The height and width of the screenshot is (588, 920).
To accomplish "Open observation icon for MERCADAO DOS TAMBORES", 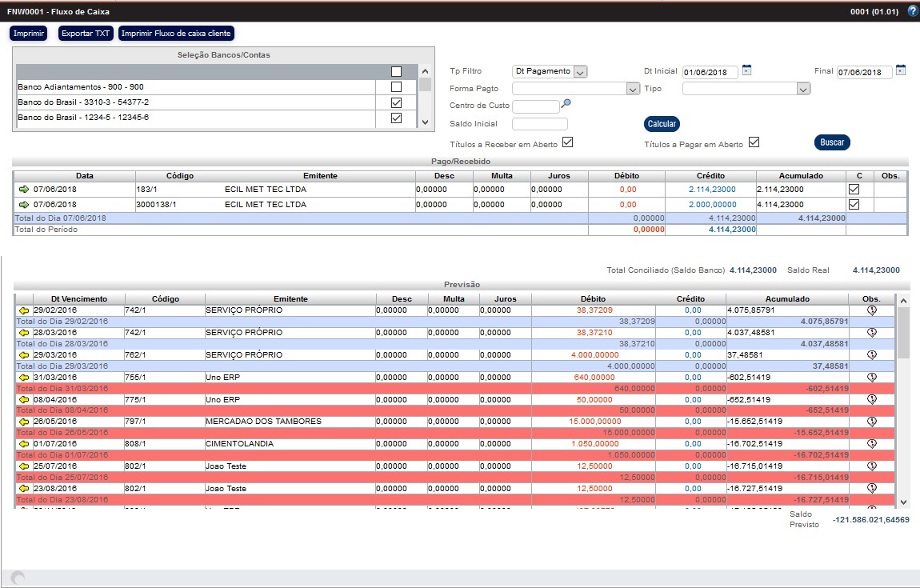I will (872, 422).
